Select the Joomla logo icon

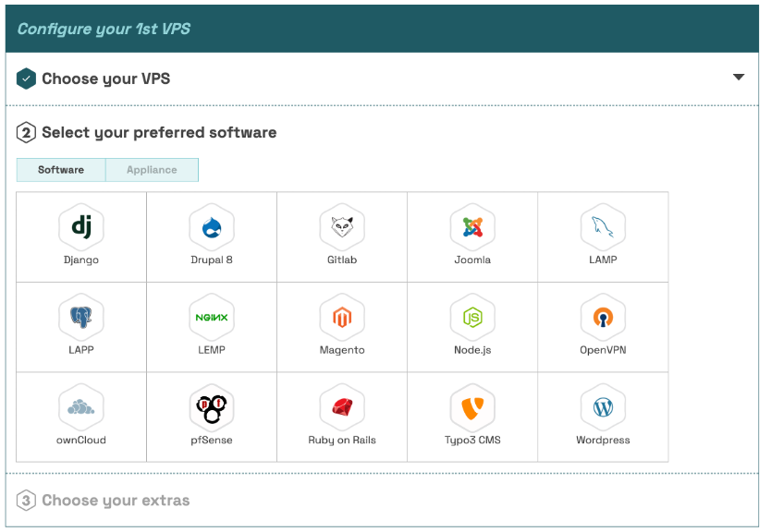[472, 227]
